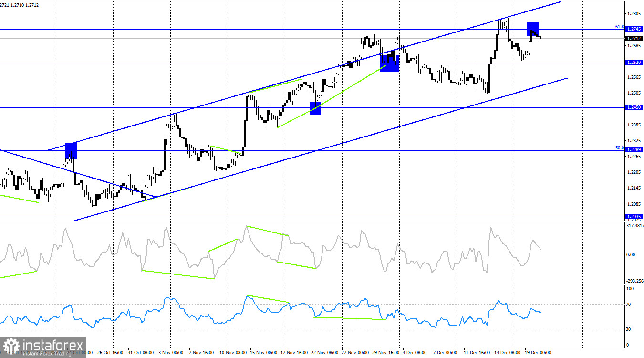Click the 70 level on oscillator scale
The width and height of the screenshot is (644, 358).
[629, 304]
